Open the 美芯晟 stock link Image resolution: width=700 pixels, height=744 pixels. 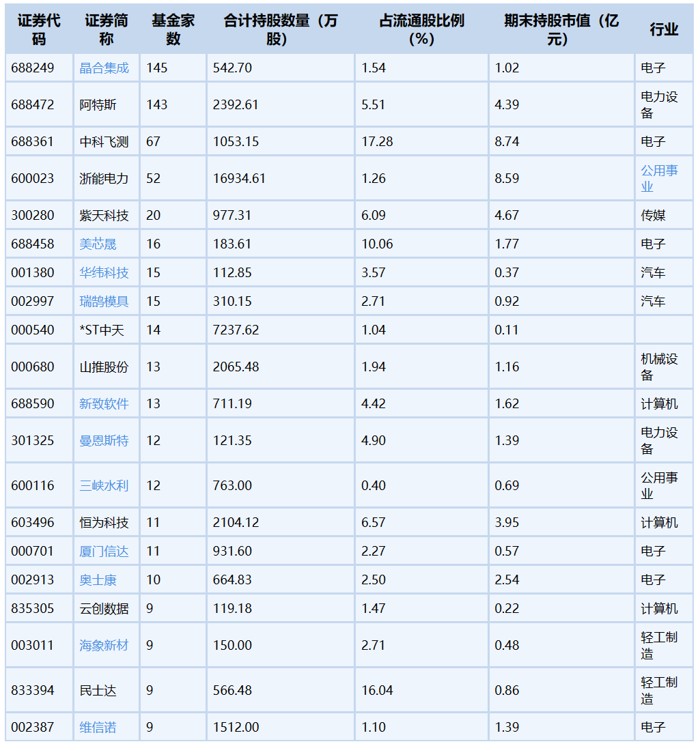pos(98,244)
